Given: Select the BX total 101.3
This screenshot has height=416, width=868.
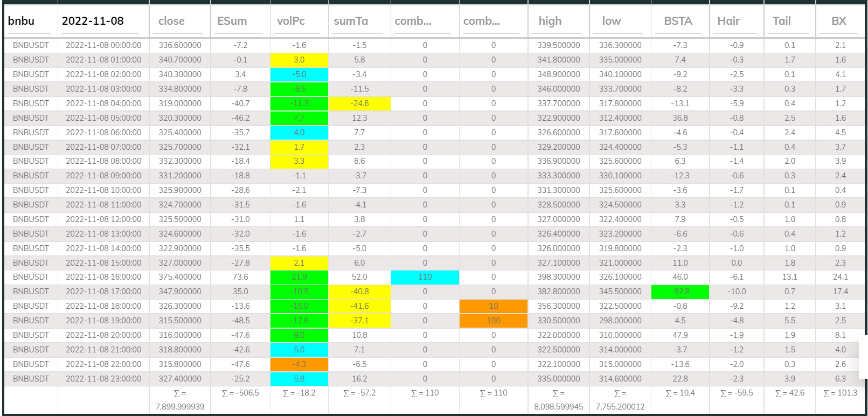Looking at the screenshot, I should coord(841,393).
